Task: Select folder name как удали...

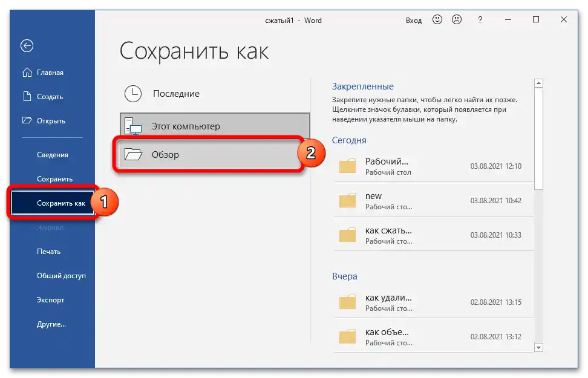Action: 388,298
